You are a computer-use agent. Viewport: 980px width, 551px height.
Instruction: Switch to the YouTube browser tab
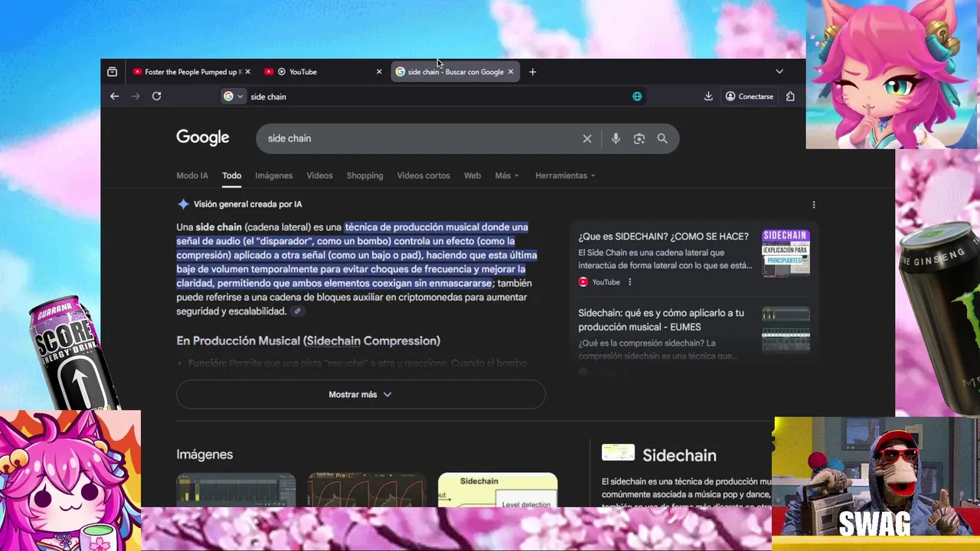point(322,72)
